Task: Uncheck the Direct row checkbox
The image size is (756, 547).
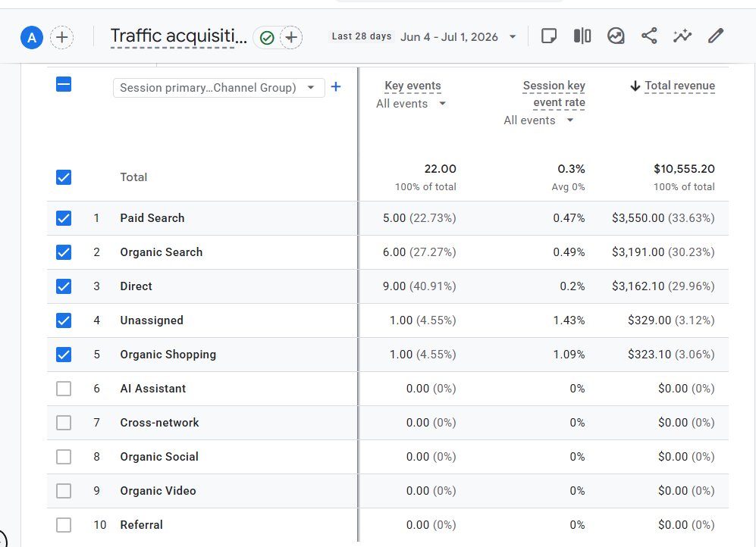Action: tap(64, 286)
